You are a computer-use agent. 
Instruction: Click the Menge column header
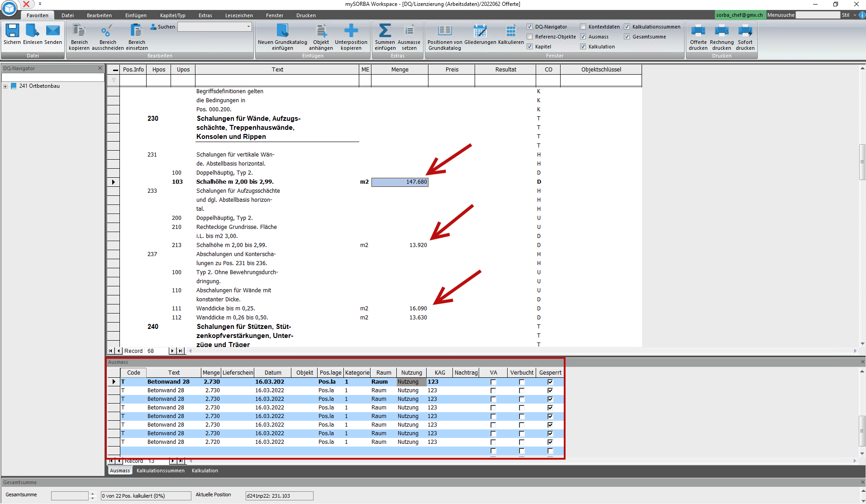[x=400, y=70]
